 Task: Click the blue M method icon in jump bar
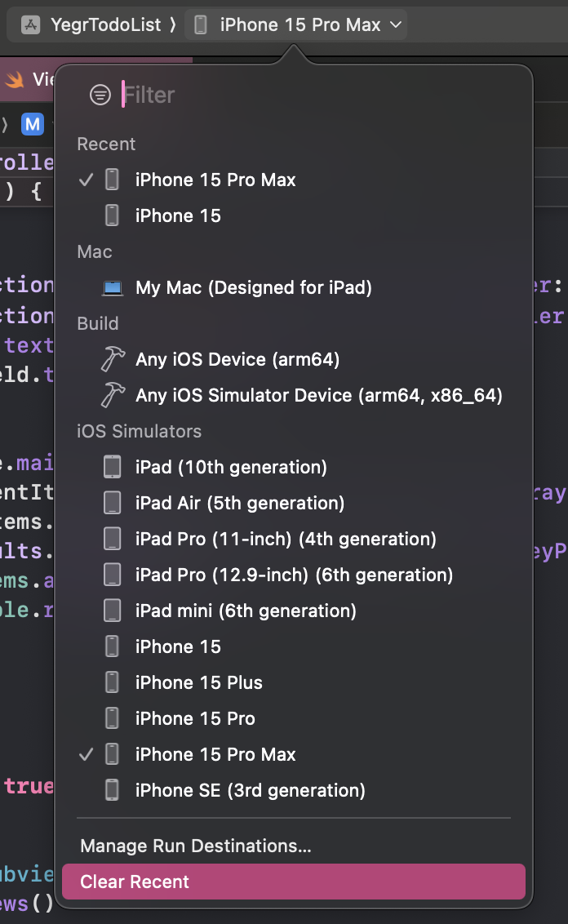pyautogui.click(x=33, y=124)
